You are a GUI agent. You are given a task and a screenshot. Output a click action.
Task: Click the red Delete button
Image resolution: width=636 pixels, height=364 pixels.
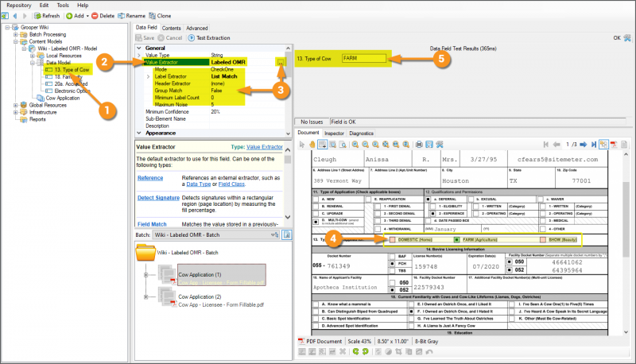[x=103, y=16]
